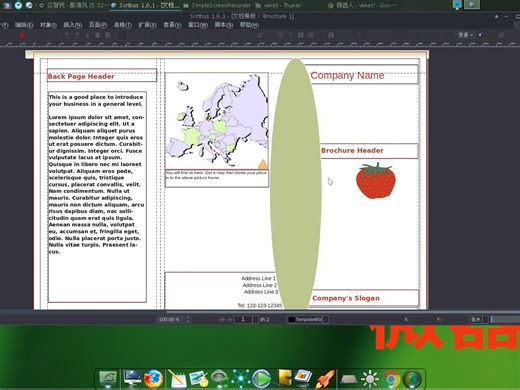Open the brightness sun dock icon

(x=370, y=379)
